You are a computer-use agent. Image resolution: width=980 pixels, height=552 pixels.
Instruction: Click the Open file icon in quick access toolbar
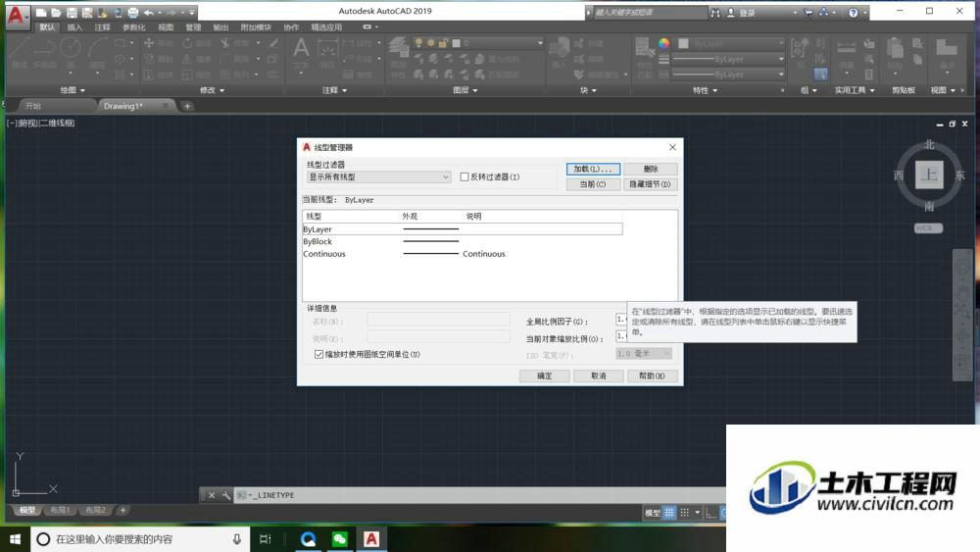tap(56, 13)
